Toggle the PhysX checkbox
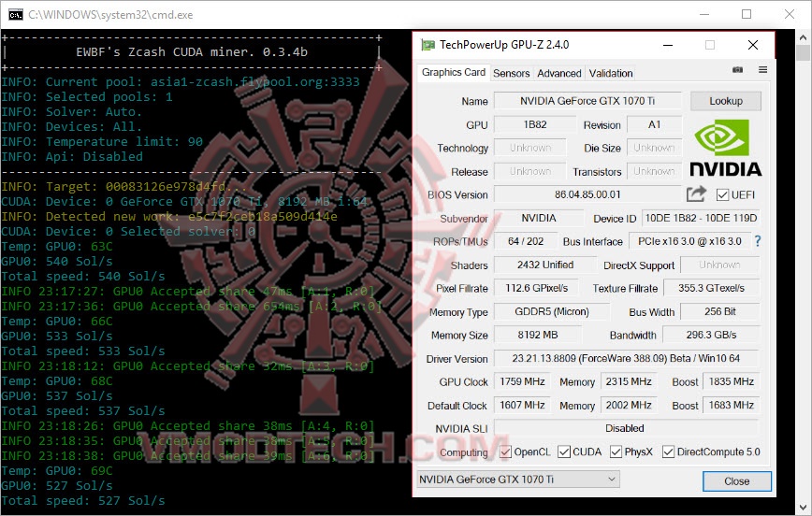Image resolution: width=812 pixels, height=516 pixels. click(x=616, y=451)
